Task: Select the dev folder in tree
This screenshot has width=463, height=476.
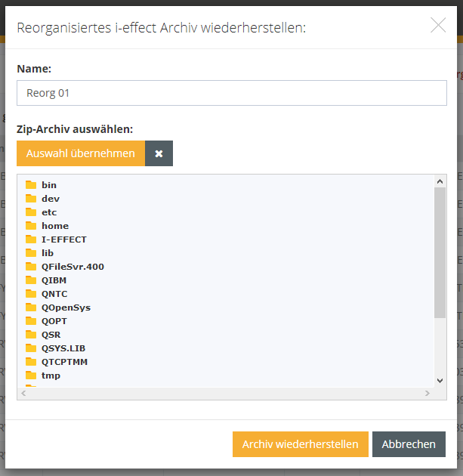Action: 51,199
